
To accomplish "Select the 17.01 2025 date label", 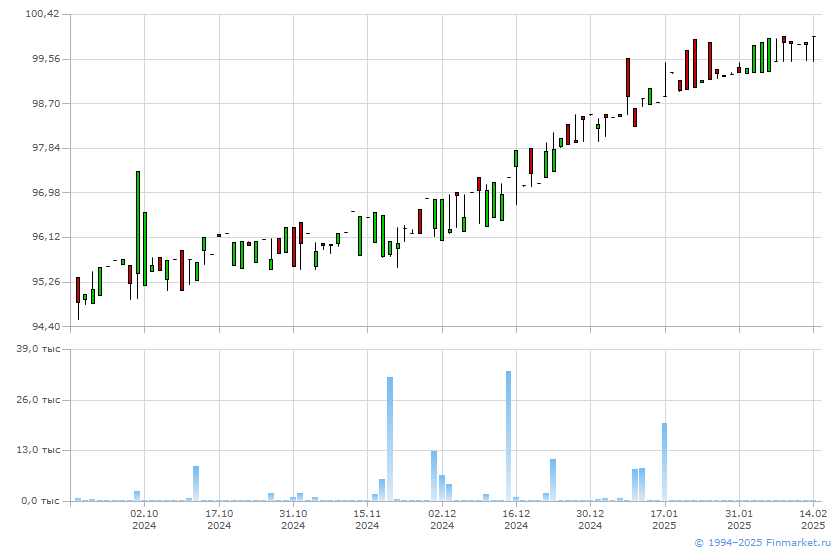I will pyautogui.click(x=664, y=519).
